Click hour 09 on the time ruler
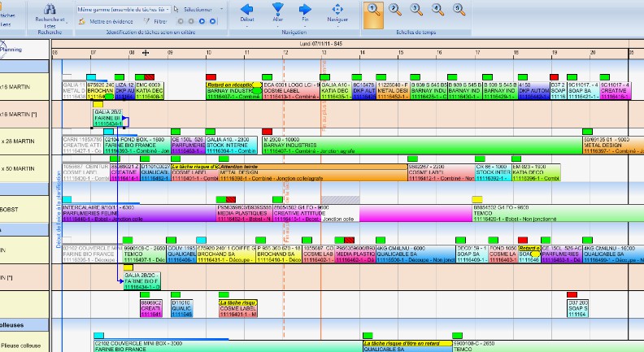Viewport: 644px width, 352px height. pos(170,53)
